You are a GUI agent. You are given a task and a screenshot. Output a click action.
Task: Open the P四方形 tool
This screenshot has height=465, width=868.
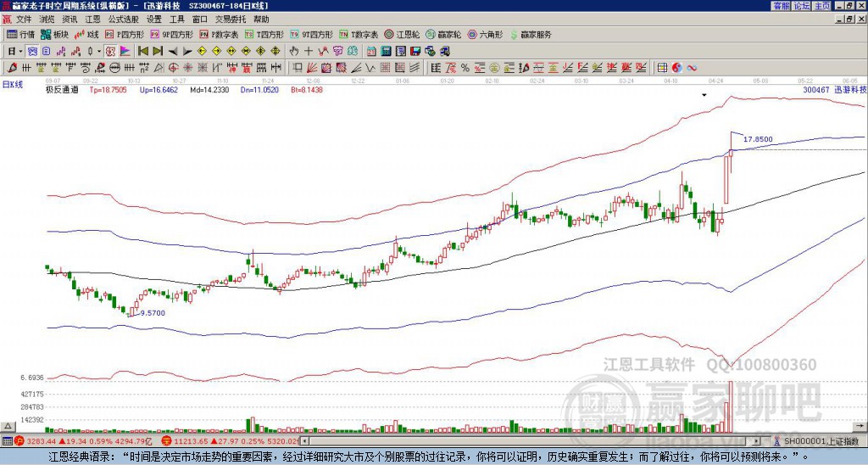[125, 34]
